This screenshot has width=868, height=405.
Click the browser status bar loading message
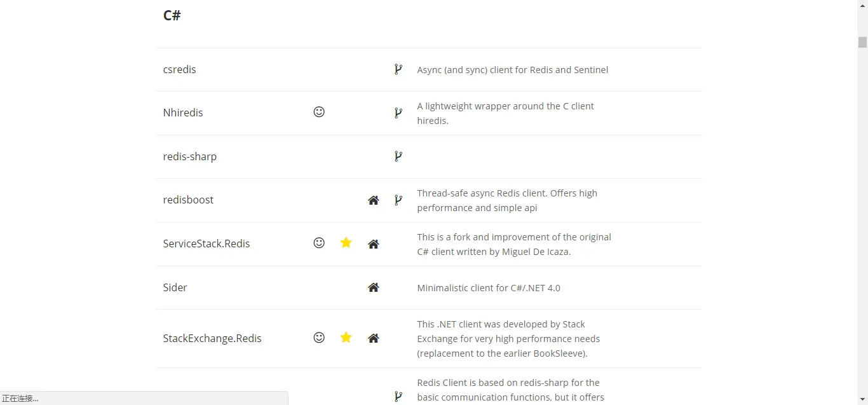click(x=20, y=399)
